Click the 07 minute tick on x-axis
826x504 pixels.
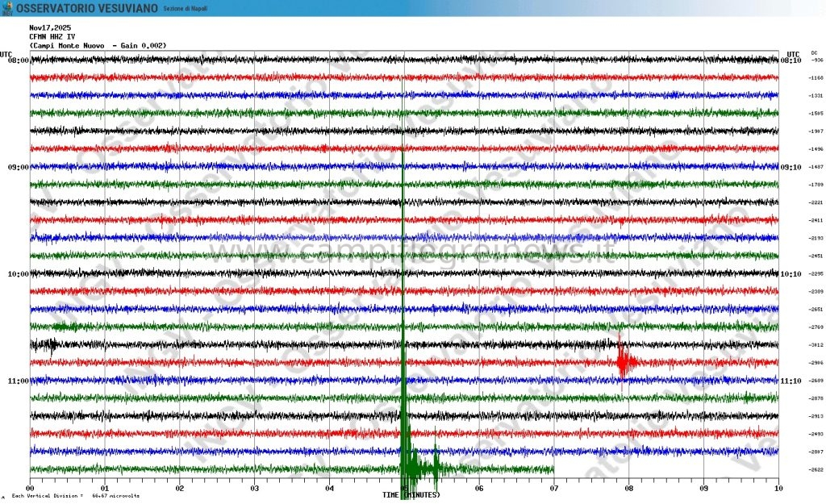[553, 488]
